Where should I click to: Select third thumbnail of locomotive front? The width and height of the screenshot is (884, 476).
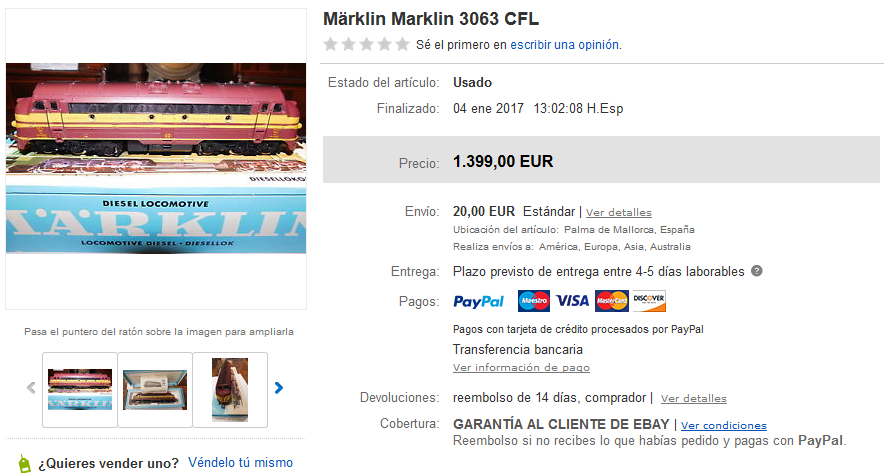click(230, 390)
